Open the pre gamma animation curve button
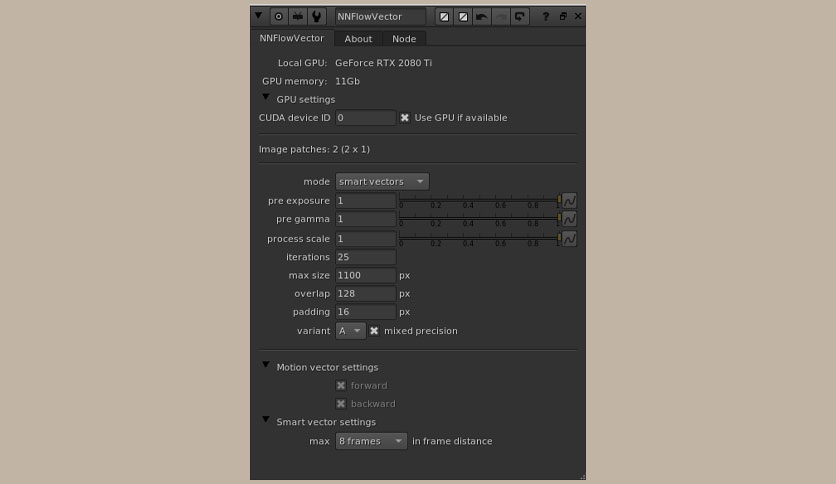The height and width of the screenshot is (484, 836). (569, 219)
